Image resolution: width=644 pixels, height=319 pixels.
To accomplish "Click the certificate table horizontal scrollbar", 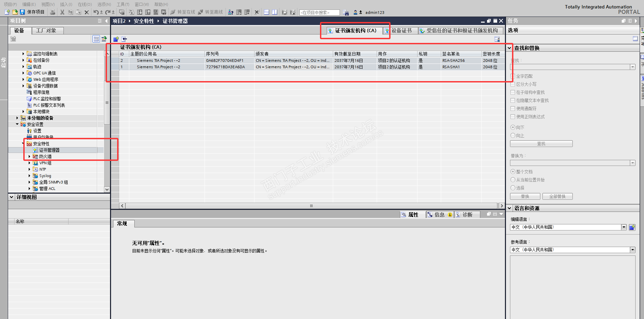I will tap(311, 206).
